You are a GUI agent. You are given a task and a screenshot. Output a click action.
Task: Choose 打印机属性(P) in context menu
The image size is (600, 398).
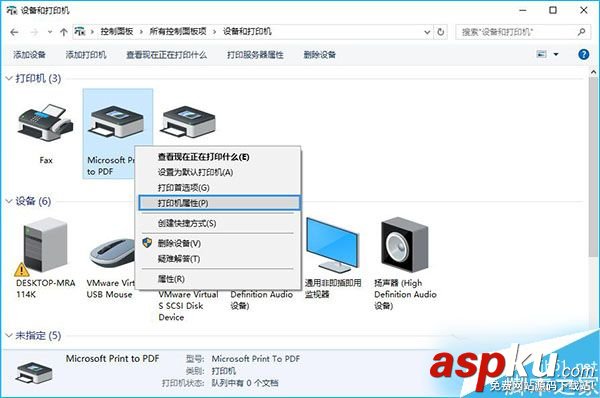click(x=220, y=203)
